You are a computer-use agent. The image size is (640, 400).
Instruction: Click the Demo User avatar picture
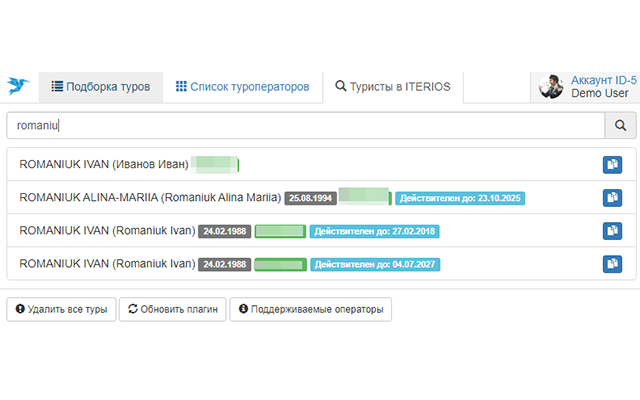(551, 87)
